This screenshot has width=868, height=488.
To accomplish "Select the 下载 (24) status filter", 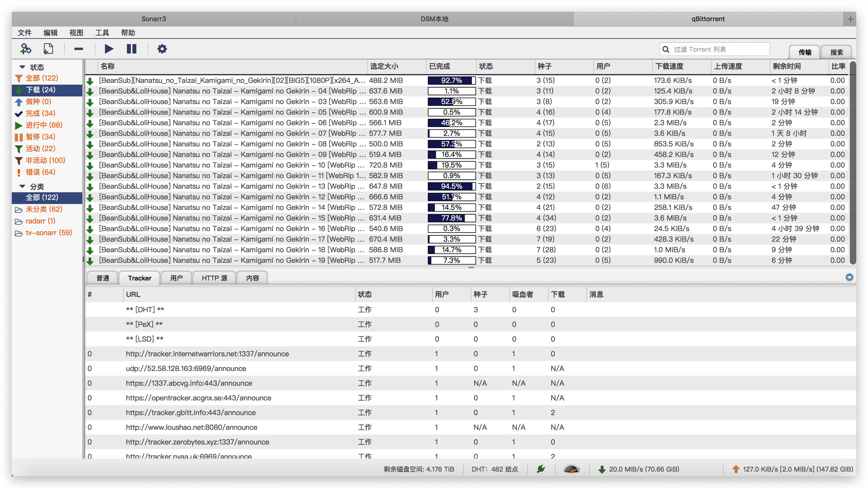I will pos(47,90).
